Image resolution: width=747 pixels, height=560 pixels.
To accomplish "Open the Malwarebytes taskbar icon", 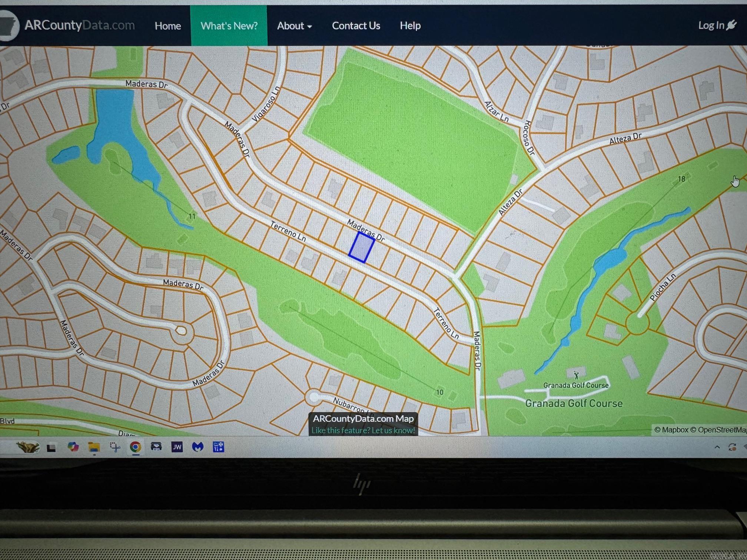I will point(198,447).
